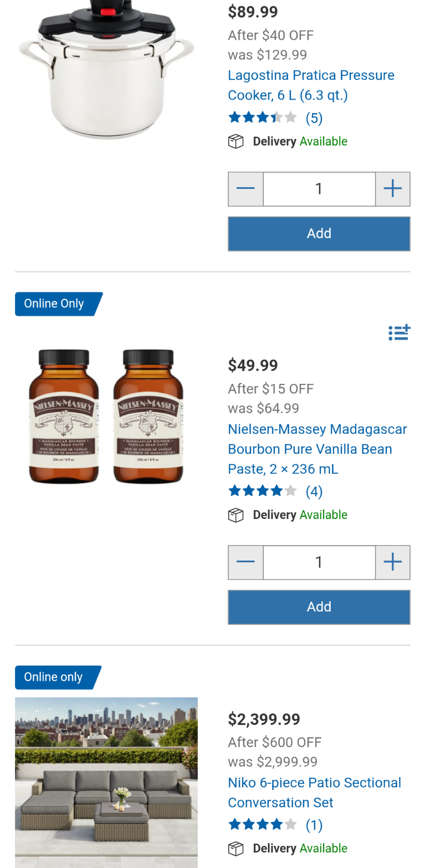Click the vanilla paste delivery box icon
The width and height of the screenshot is (425, 868).
click(235, 515)
